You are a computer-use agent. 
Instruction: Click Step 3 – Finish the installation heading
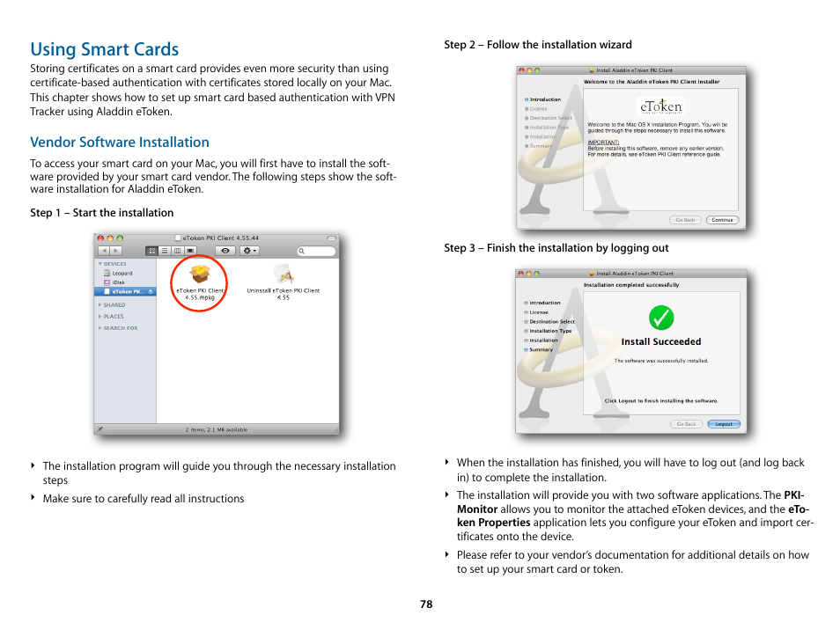(556, 248)
